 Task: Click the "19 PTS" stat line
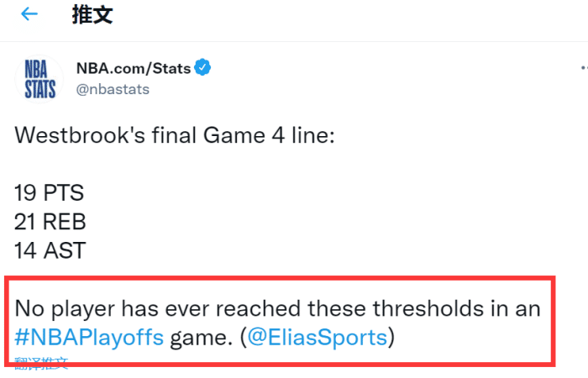[x=50, y=192]
